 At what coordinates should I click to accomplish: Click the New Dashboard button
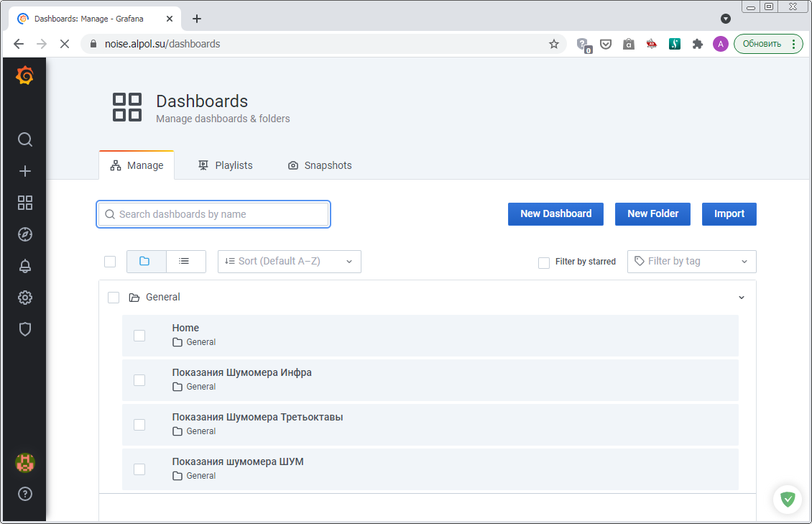555,214
